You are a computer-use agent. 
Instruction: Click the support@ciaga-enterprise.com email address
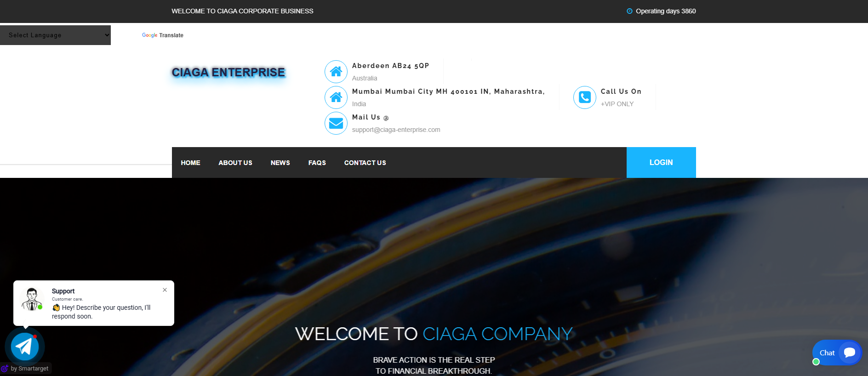[x=396, y=130]
